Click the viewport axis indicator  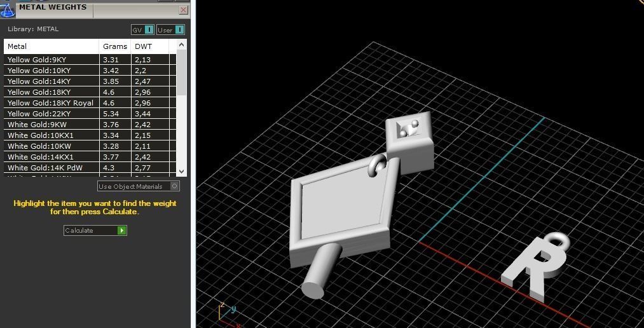click(x=228, y=314)
